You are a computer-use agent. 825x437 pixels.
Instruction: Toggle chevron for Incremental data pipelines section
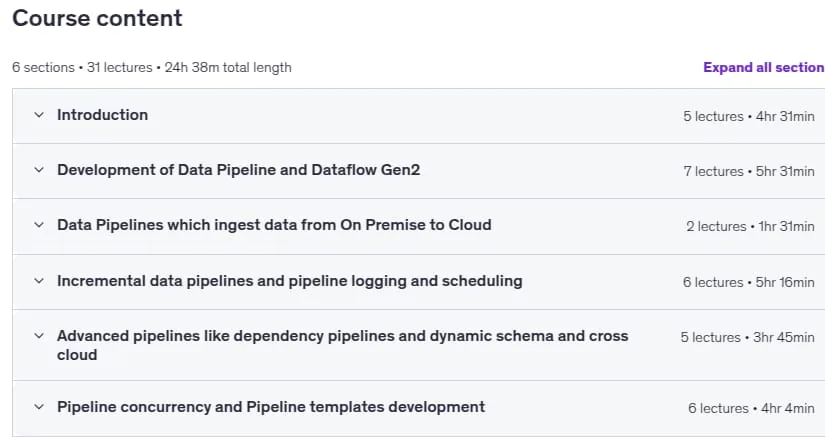(39, 280)
